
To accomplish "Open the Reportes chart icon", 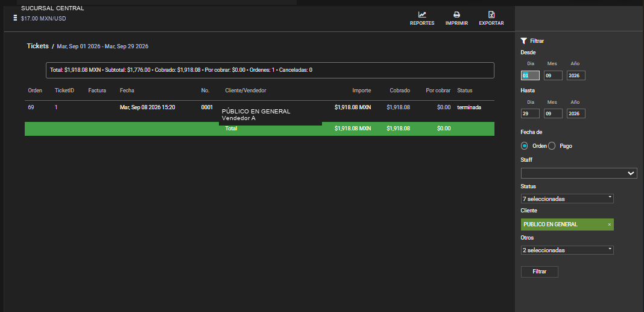I will (x=422, y=15).
